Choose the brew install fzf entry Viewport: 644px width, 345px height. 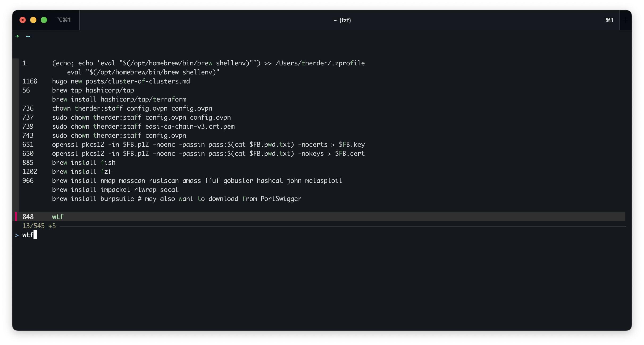pyautogui.click(x=82, y=172)
